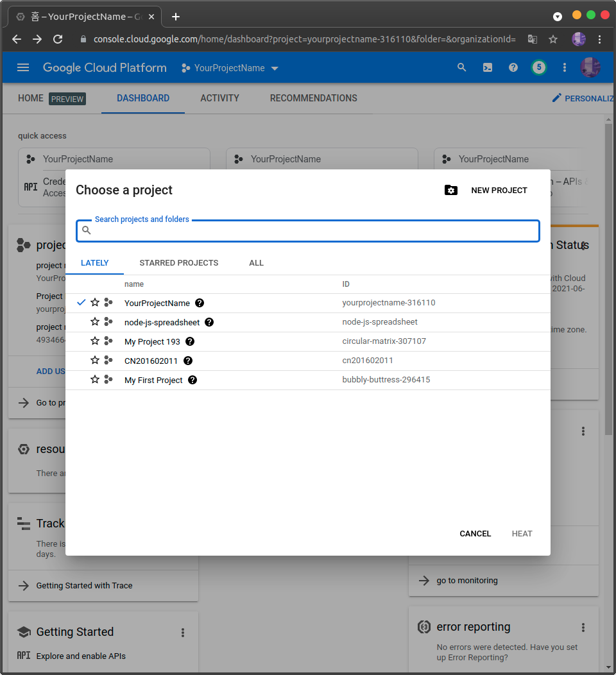Click the page vertical scrollbar
Viewport: 616px width, 675px height.
608,280
